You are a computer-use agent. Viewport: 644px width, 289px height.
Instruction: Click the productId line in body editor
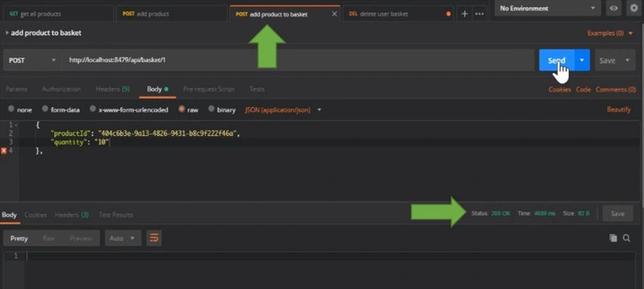coord(145,134)
